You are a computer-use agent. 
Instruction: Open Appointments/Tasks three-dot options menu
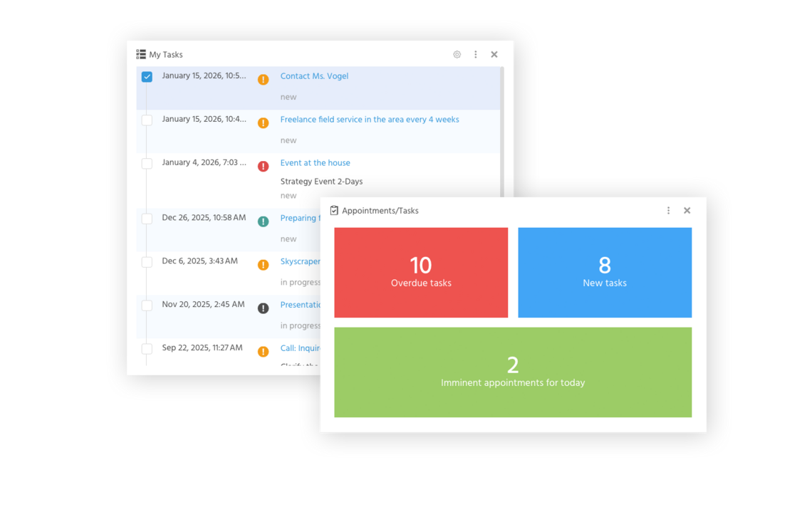668,211
